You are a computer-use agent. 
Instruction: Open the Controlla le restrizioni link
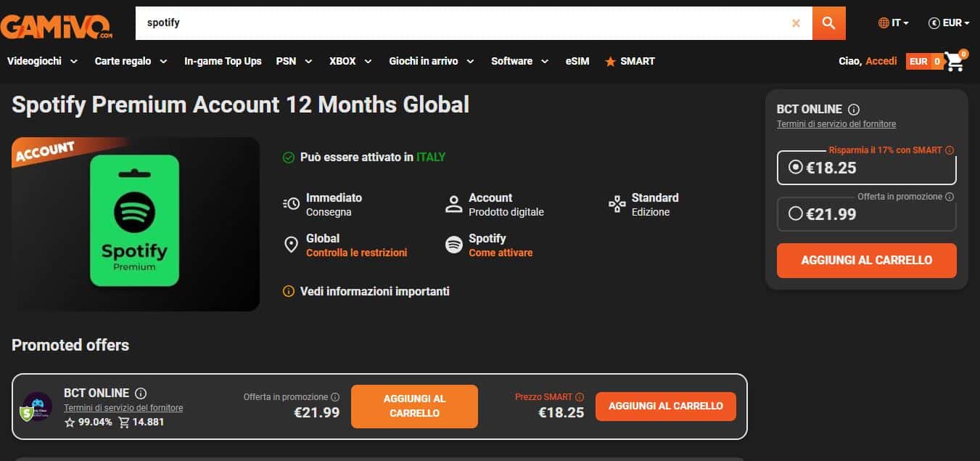click(356, 253)
